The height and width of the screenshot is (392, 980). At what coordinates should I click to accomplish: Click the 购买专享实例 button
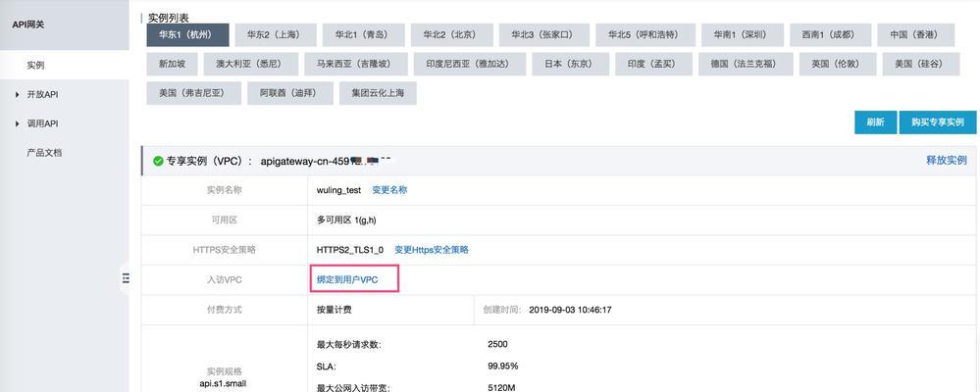(x=938, y=122)
